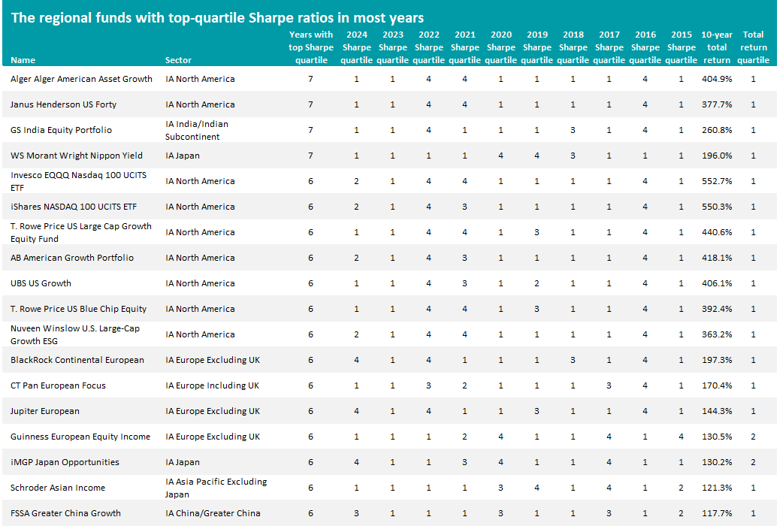The image size is (783, 532).
Task: Select fund name "UBS US Growth"
Action: pyautogui.click(x=41, y=283)
